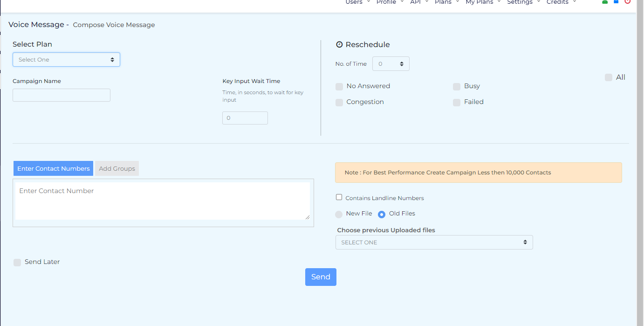Image resolution: width=644 pixels, height=326 pixels.
Task: Select the New File radio button
Action: point(339,215)
